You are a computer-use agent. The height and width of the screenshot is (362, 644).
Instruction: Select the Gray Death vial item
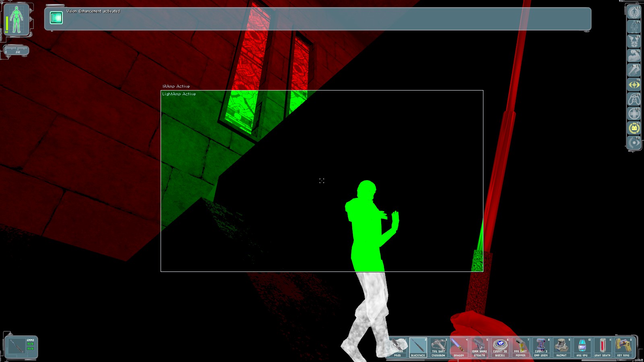click(x=603, y=348)
